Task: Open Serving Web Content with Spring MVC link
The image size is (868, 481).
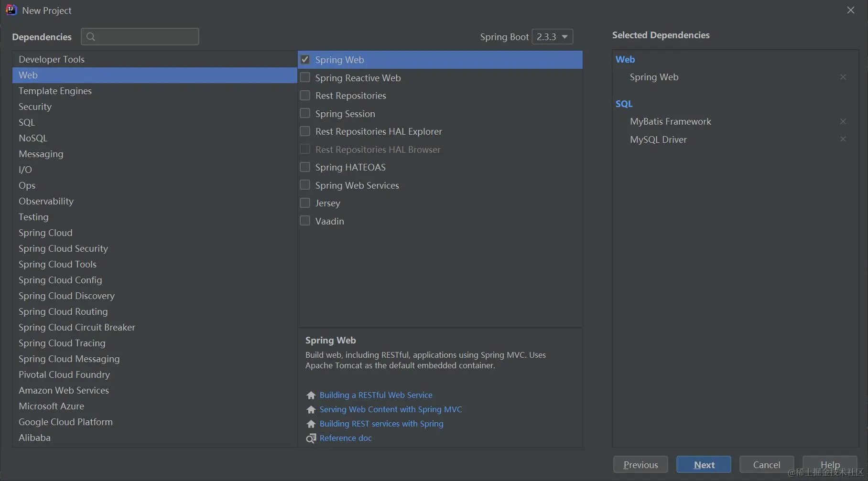Action: click(x=391, y=409)
